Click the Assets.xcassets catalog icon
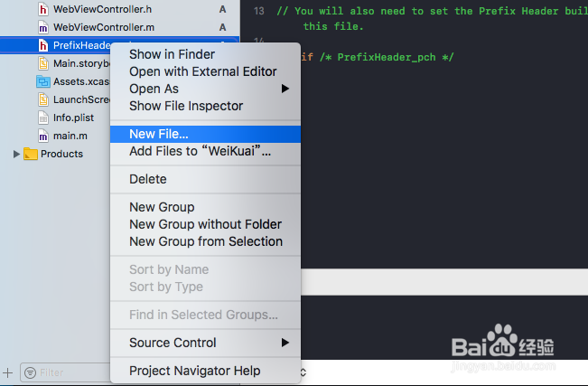This screenshot has height=386, width=588. 43,81
